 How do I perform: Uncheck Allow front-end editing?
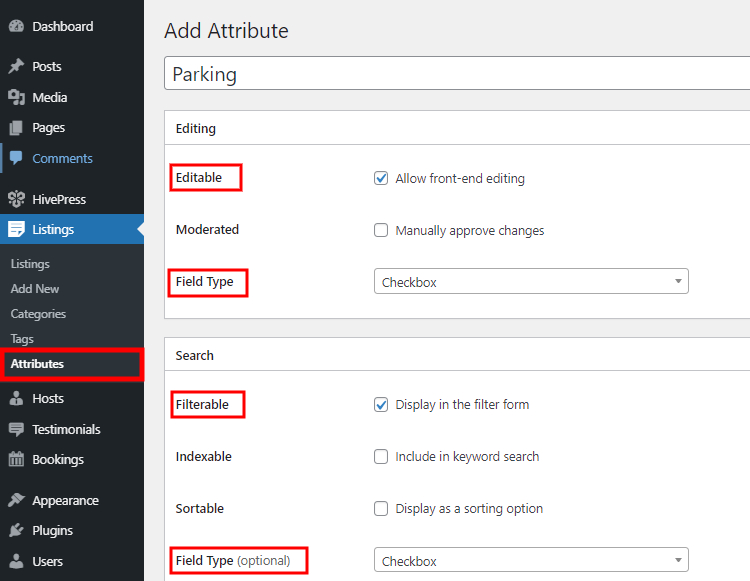[381, 178]
